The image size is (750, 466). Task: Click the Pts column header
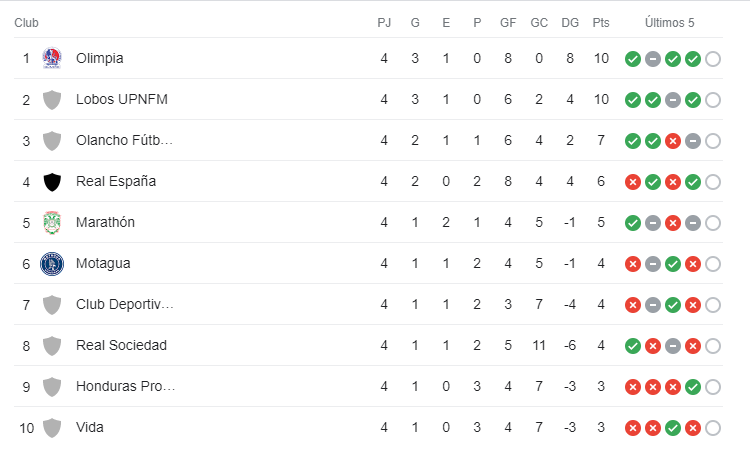click(600, 22)
